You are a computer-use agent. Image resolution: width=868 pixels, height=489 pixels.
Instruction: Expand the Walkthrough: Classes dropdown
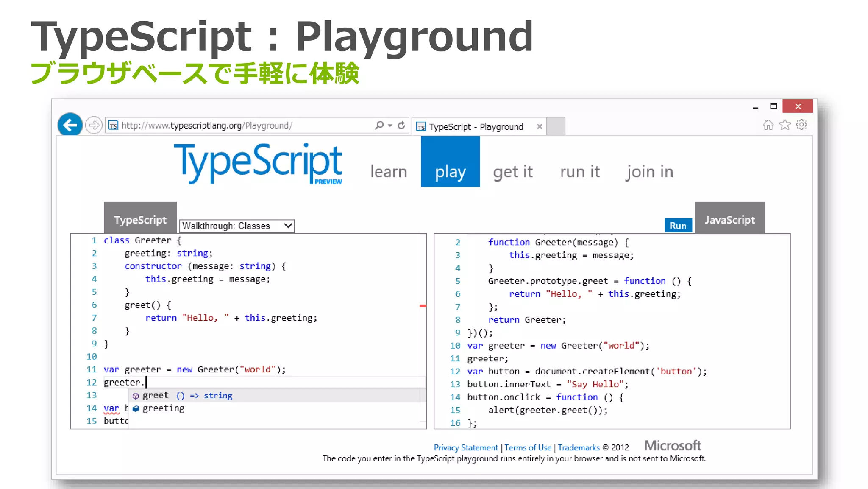[x=237, y=226]
